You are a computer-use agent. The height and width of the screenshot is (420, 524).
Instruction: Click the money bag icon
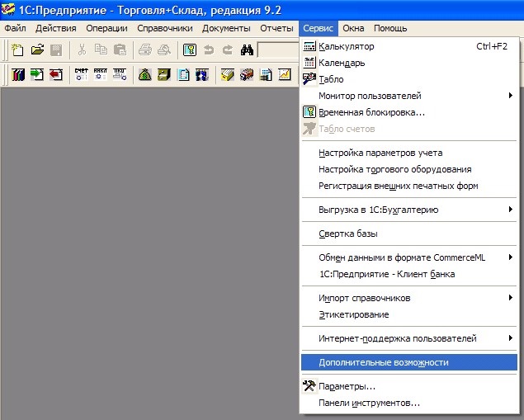click(x=145, y=74)
